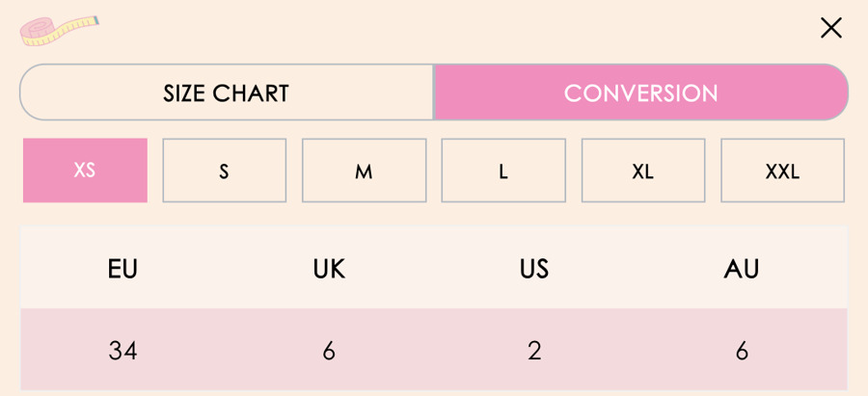Click the UK size value 6
This screenshot has height=396, width=868.
(329, 351)
